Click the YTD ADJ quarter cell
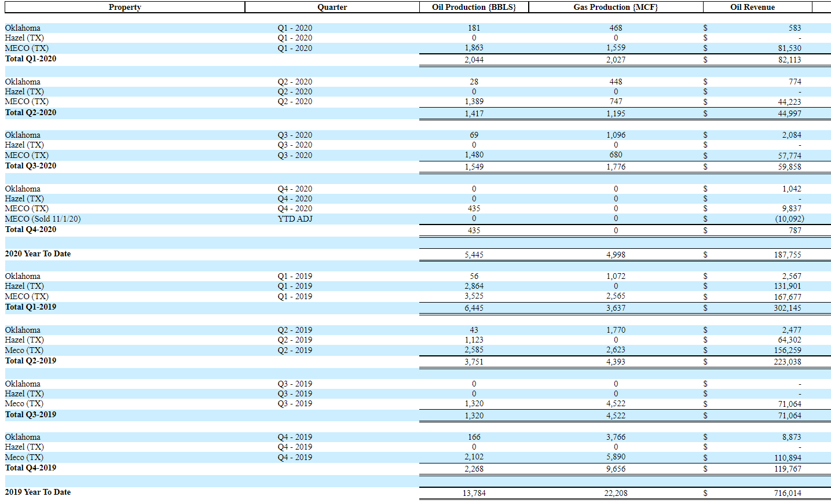Screen dimensions: 831x504 (x=295, y=219)
